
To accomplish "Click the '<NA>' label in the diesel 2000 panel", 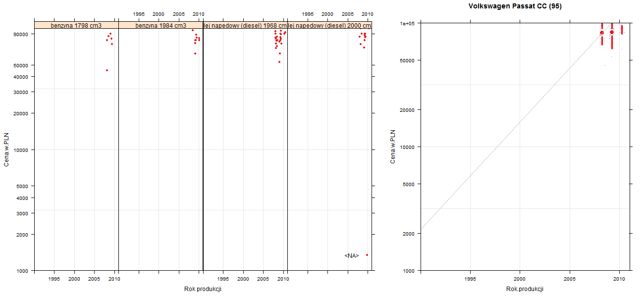I will (352, 256).
